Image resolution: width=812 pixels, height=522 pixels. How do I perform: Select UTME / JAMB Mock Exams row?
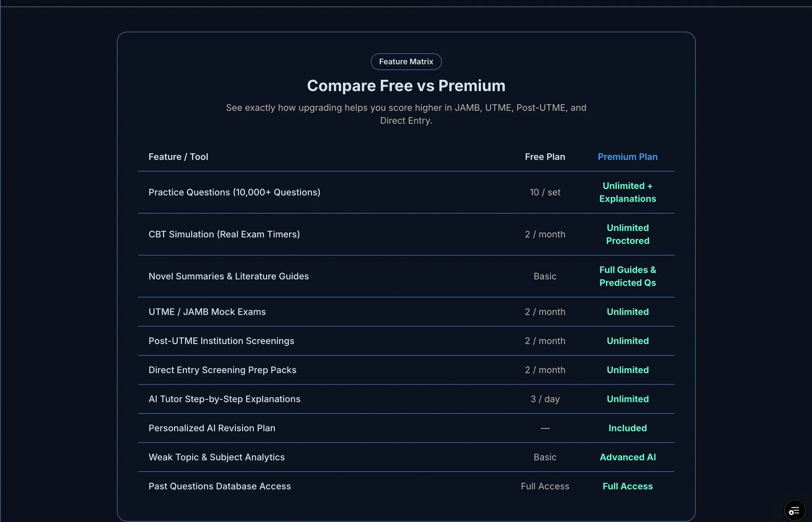pyautogui.click(x=406, y=312)
